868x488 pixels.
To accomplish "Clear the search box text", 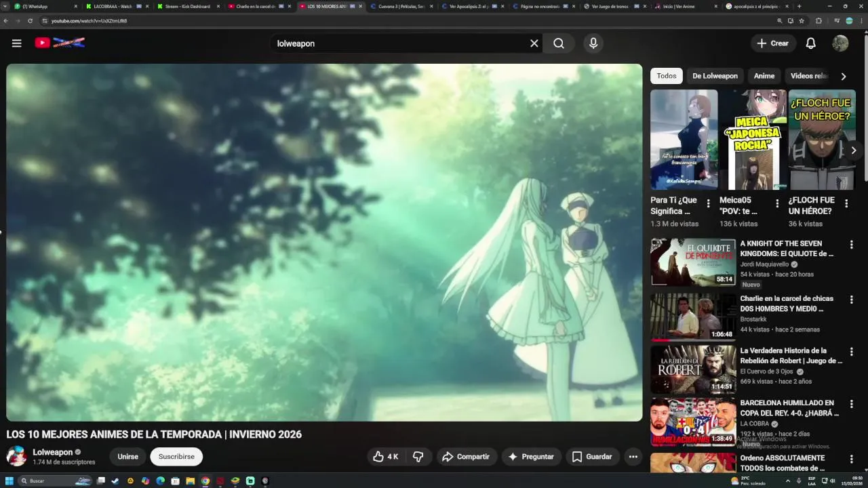I will [x=534, y=43].
